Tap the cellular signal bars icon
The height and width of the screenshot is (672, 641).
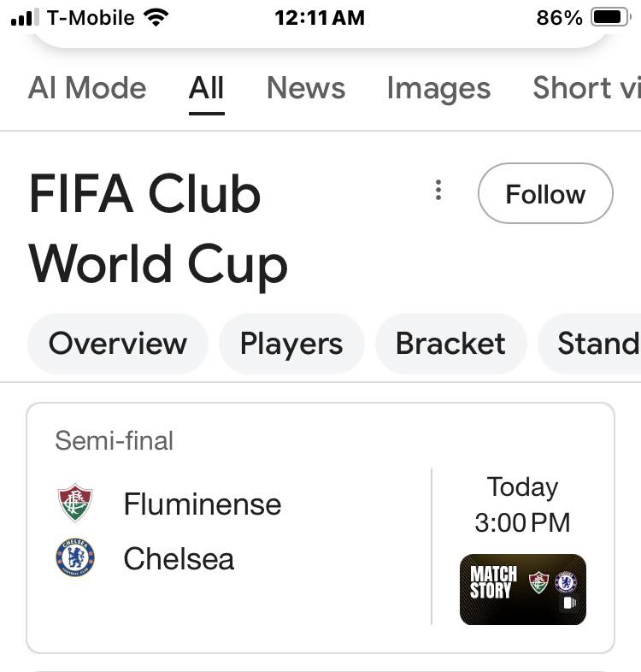[25, 18]
